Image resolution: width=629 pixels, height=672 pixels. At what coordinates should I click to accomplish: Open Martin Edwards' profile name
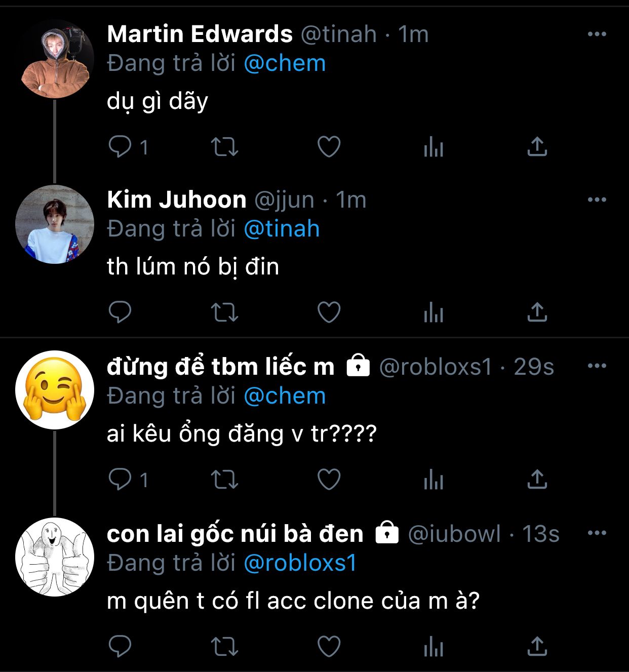tap(200, 34)
